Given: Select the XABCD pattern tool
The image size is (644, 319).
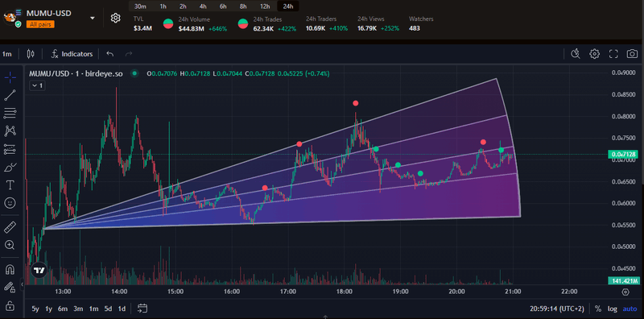Looking at the screenshot, I should (10, 131).
